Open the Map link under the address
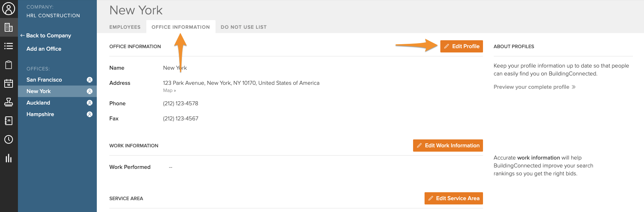 coord(169,91)
